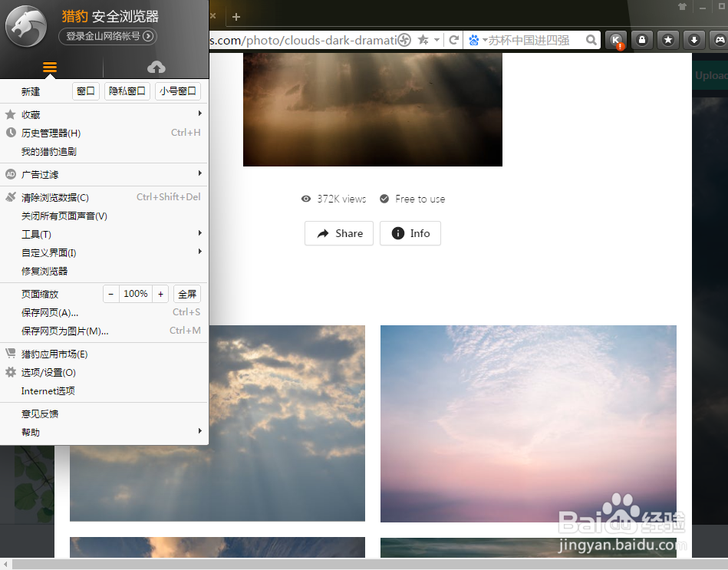Screen dimensions: 728x570
Task: Close the current browser tab
Action: coord(212,15)
